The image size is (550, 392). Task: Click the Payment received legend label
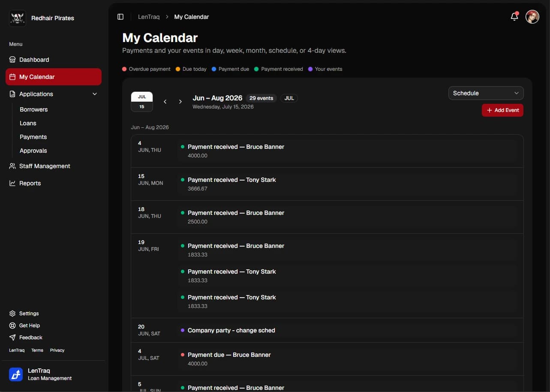coord(282,69)
